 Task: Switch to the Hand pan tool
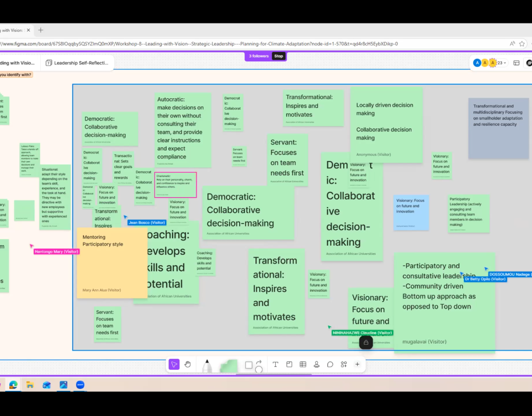tap(188, 364)
